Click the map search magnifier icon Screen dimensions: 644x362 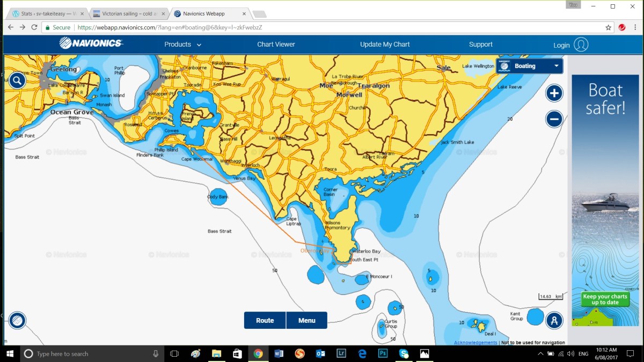(17, 80)
